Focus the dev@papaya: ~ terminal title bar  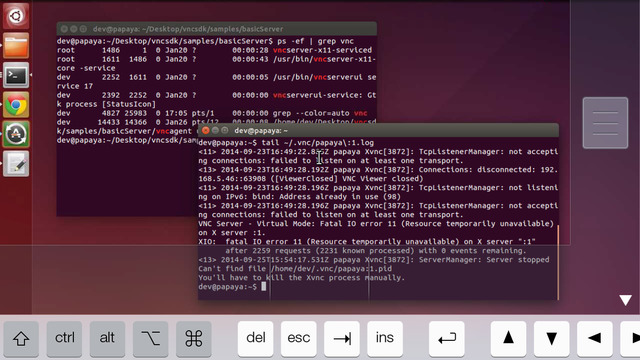378,131
